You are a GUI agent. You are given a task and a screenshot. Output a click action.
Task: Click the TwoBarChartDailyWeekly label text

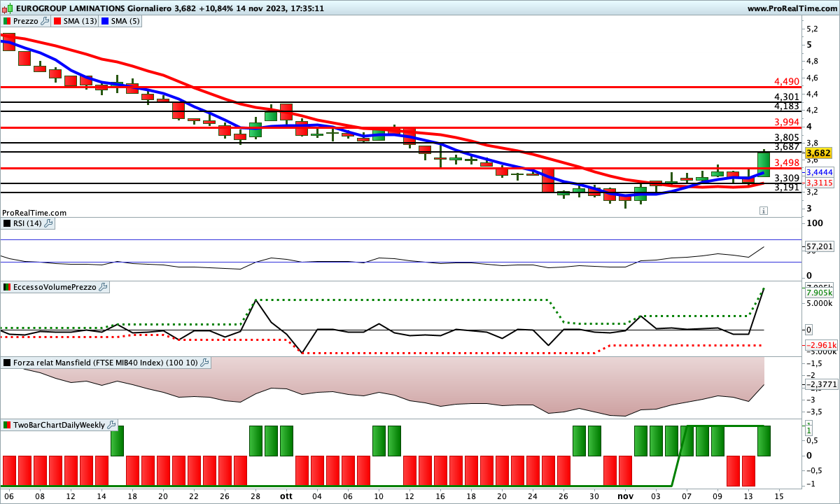pos(59,425)
